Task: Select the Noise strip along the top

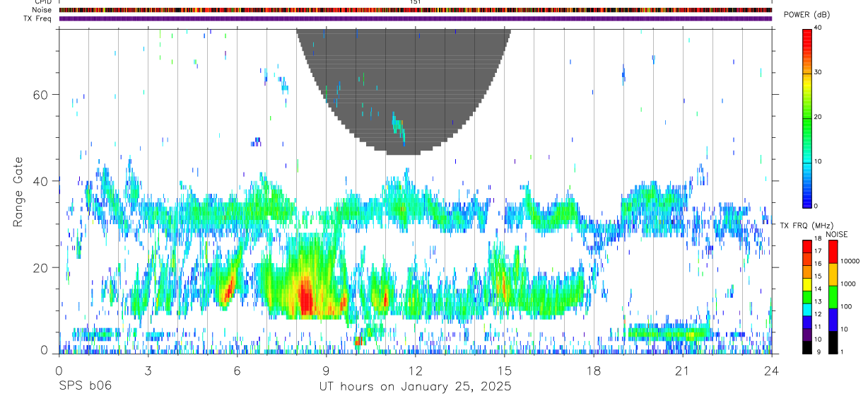Action: pos(416,10)
